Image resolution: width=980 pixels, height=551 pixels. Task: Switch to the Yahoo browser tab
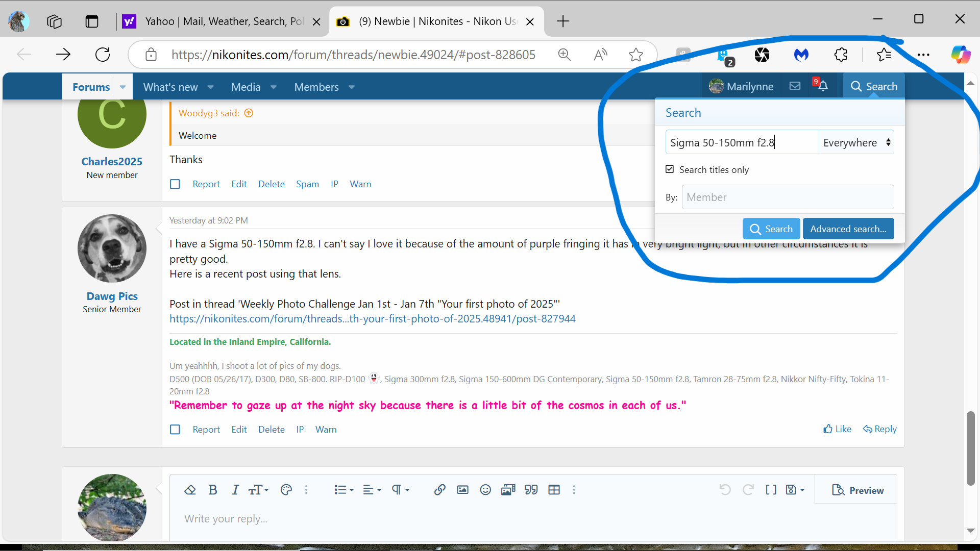pyautogui.click(x=224, y=21)
